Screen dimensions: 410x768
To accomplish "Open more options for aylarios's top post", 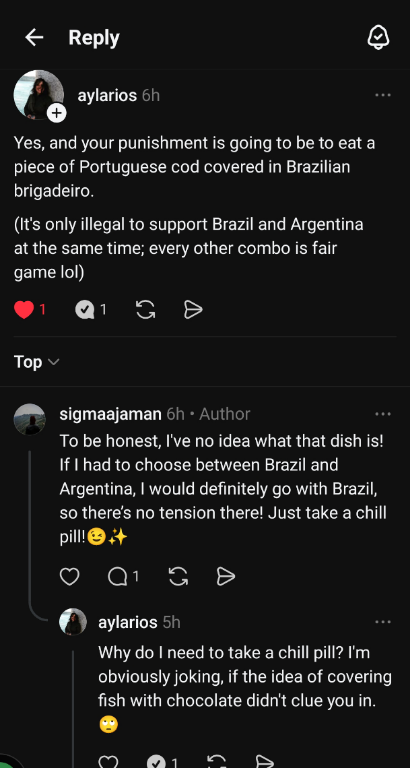I will [383, 95].
